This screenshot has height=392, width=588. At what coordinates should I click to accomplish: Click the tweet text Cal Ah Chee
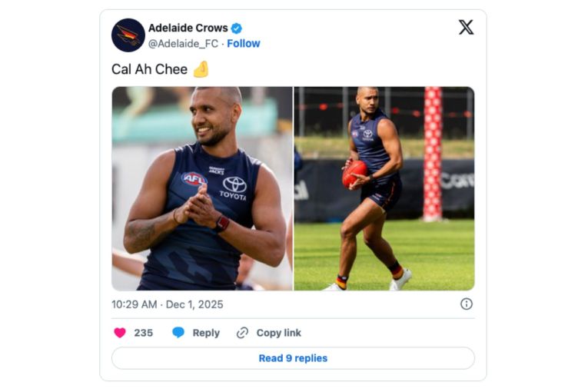(149, 69)
